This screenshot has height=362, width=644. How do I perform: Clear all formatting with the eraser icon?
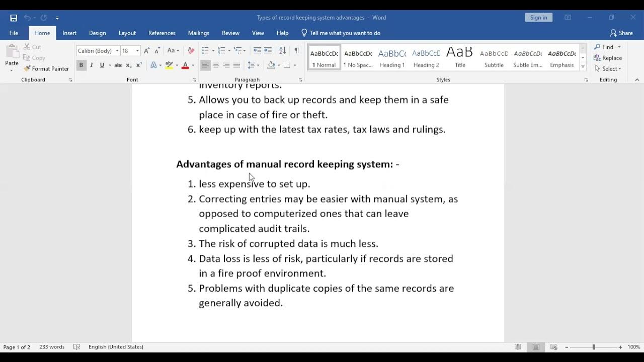coord(191,51)
